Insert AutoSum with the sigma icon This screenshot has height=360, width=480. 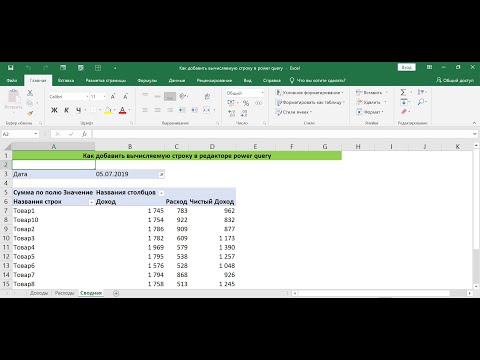pyautogui.click(x=403, y=92)
